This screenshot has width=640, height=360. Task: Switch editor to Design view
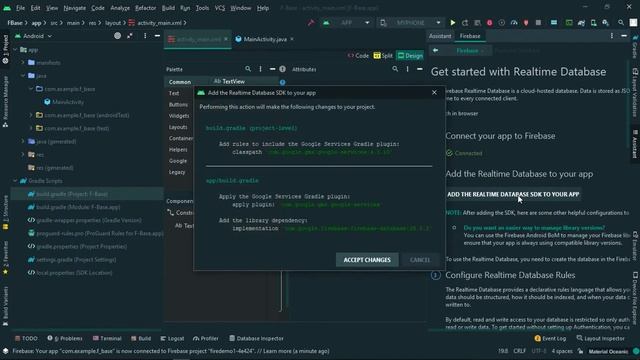pyautogui.click(x=410, y=56)
